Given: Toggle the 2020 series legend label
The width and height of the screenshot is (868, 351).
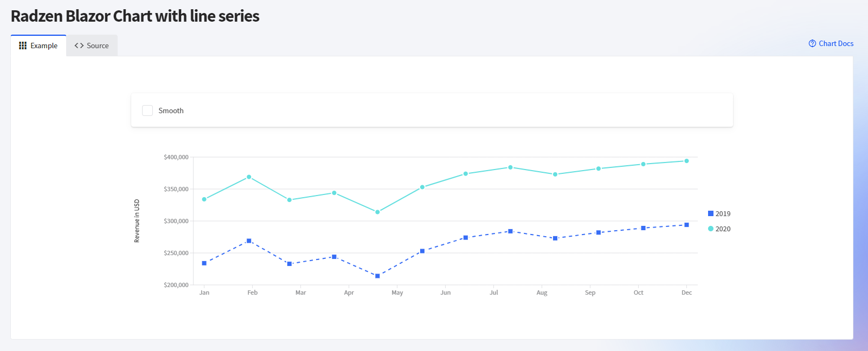Looking at the screenshot, I should (x=723, y=229).
